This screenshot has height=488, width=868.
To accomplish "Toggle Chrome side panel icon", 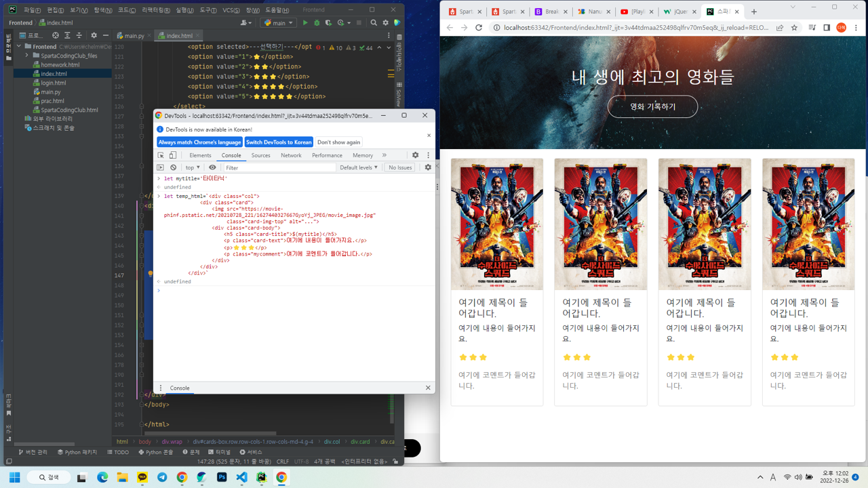I will click(x=827, y=28).
